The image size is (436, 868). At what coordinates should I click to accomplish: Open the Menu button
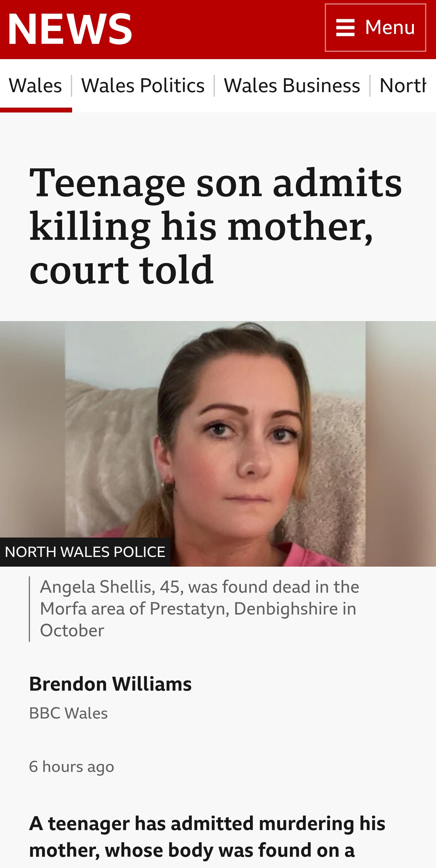(375, 27)
